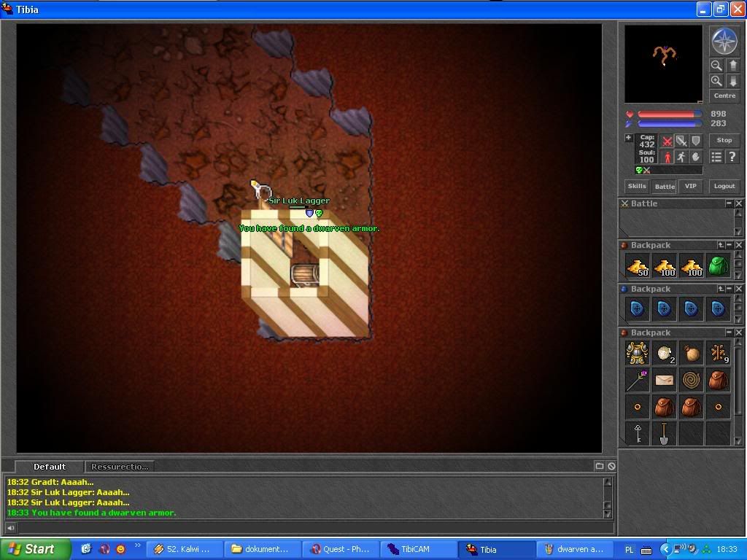Open help with the question mark button
Image resolution: width=747 pixels, height=560 pixels.
click(732, 157)
